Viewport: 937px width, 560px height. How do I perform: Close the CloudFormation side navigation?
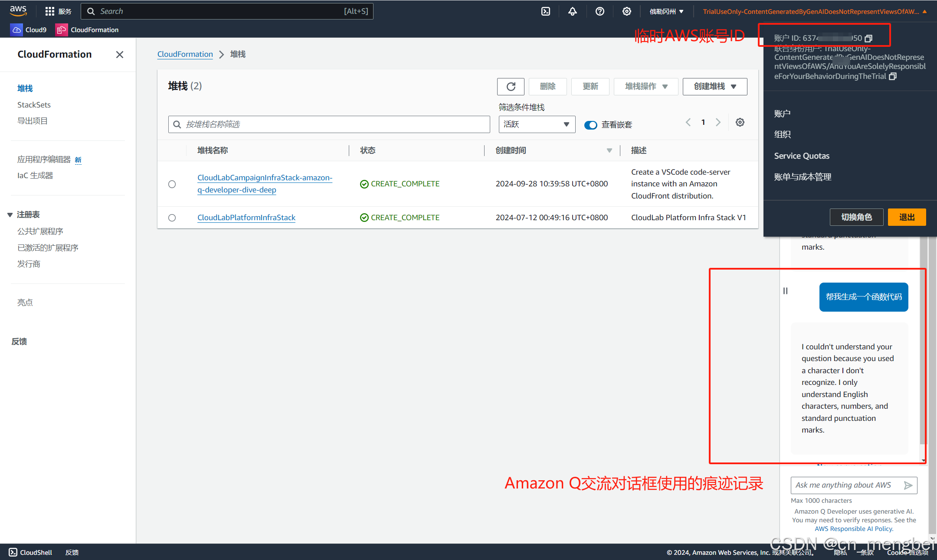pyautogui.click(x=120, y=55)
